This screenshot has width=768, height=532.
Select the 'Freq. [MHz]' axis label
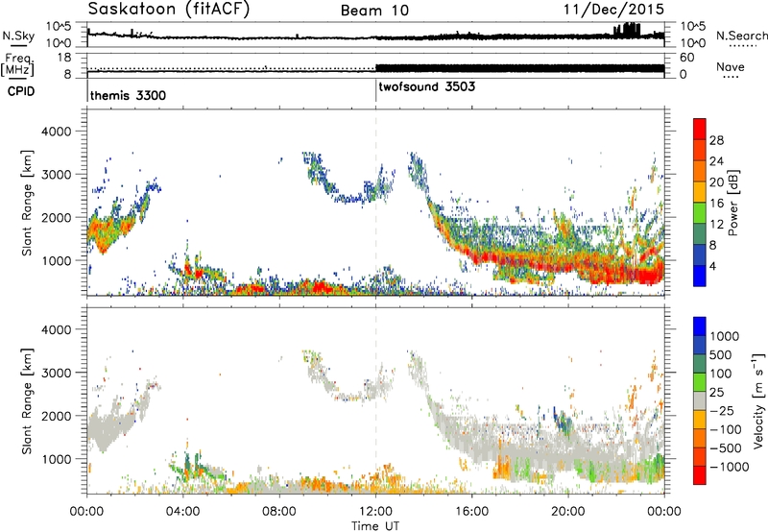click(18, 65)
